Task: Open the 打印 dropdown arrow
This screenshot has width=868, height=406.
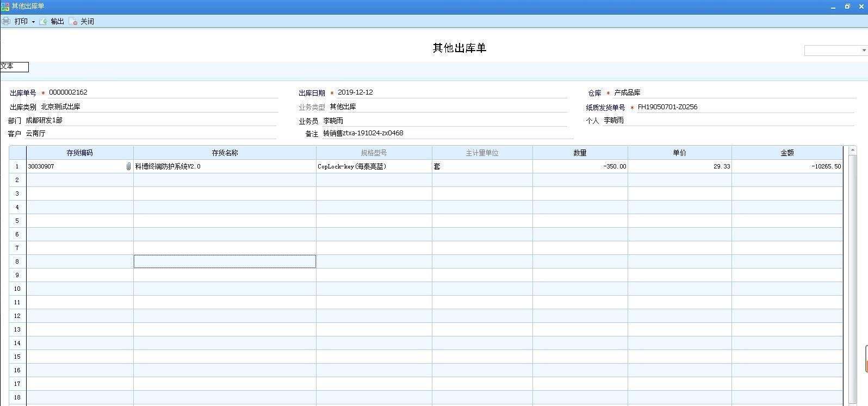Action: click(x=33, y=22)
